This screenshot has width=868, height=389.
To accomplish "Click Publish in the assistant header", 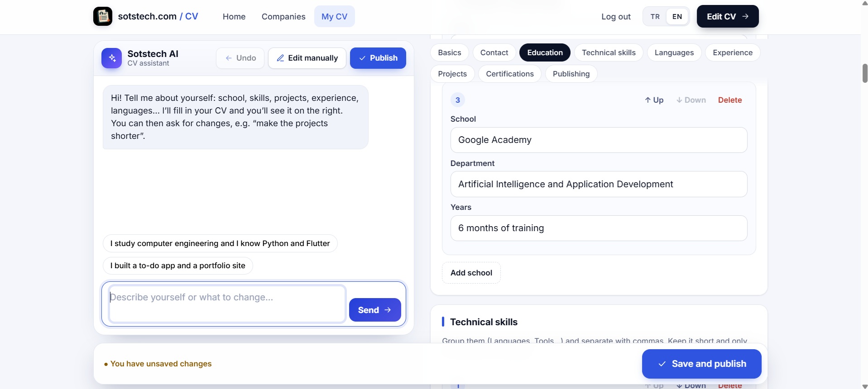I will [378, 58].
